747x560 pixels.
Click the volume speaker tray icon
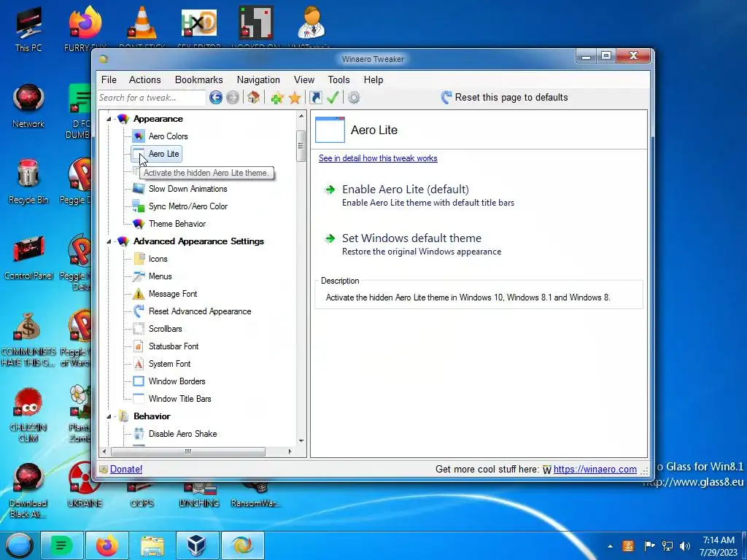(x=685, y=546)
